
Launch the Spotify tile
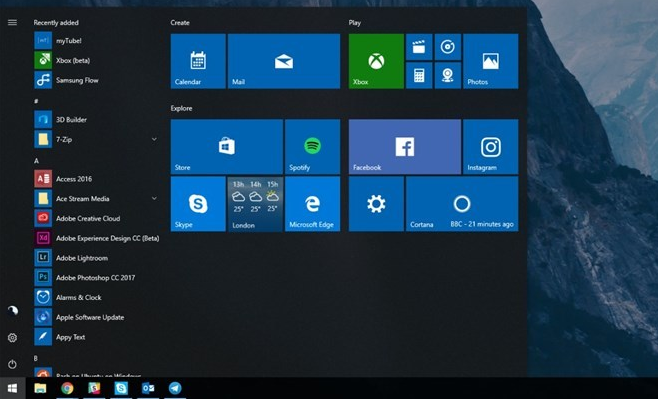pos(312,146)
